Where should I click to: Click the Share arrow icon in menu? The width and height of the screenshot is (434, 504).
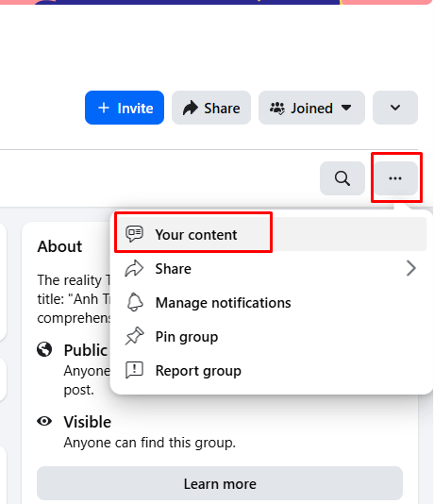134,268
